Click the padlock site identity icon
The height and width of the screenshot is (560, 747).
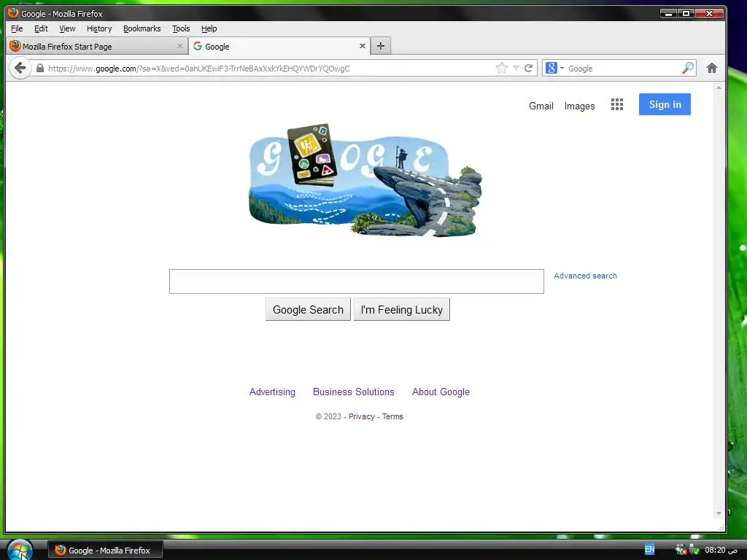tap(40, 68)
